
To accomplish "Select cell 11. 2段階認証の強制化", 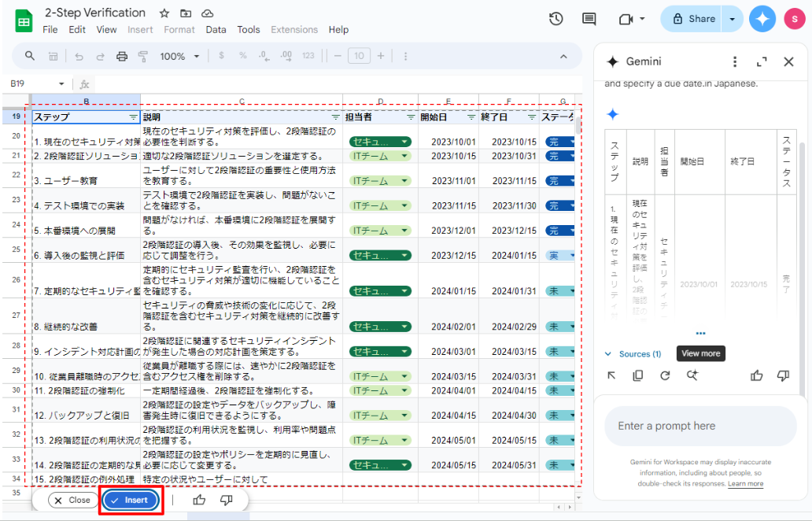I will (87, 390).
